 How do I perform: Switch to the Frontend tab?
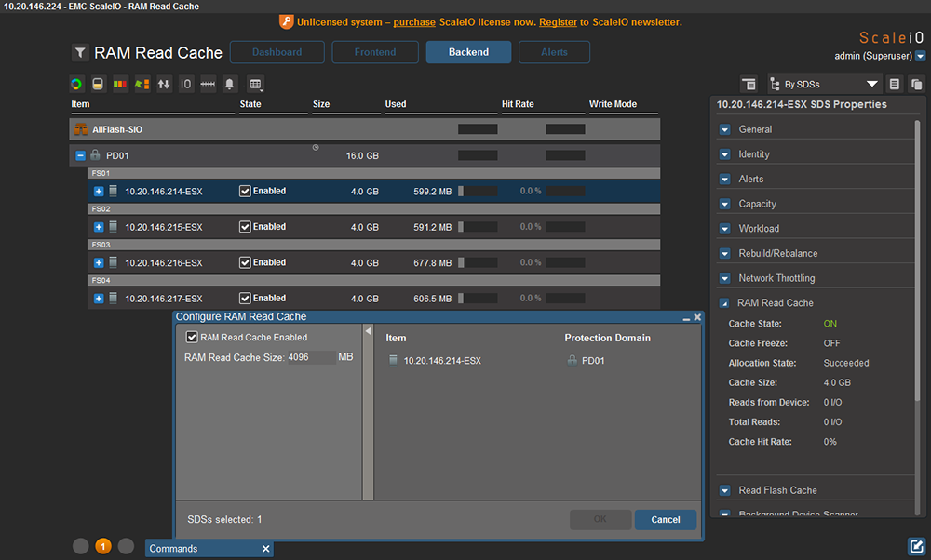pyautogui.click(x=375, y=52)
